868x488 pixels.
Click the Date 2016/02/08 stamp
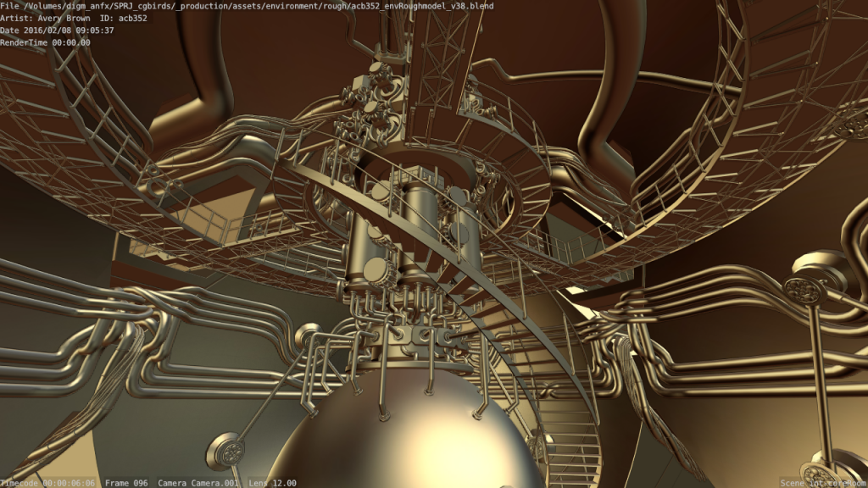point(57,30)
